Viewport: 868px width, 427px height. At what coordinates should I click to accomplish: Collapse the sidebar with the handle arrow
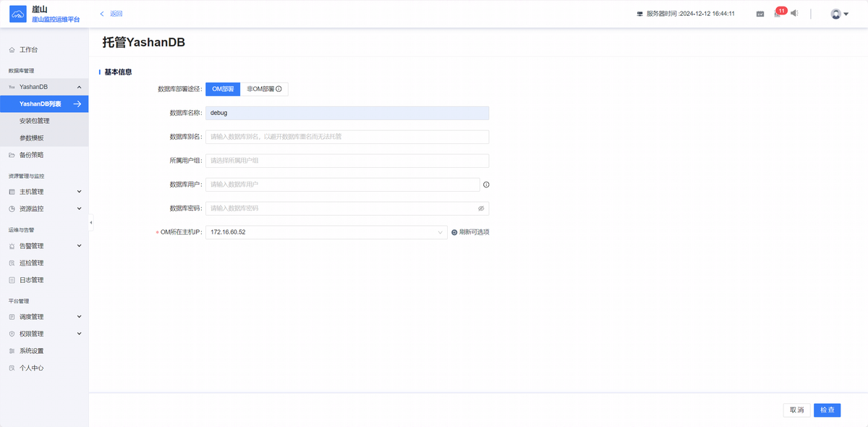click(91, 222)
